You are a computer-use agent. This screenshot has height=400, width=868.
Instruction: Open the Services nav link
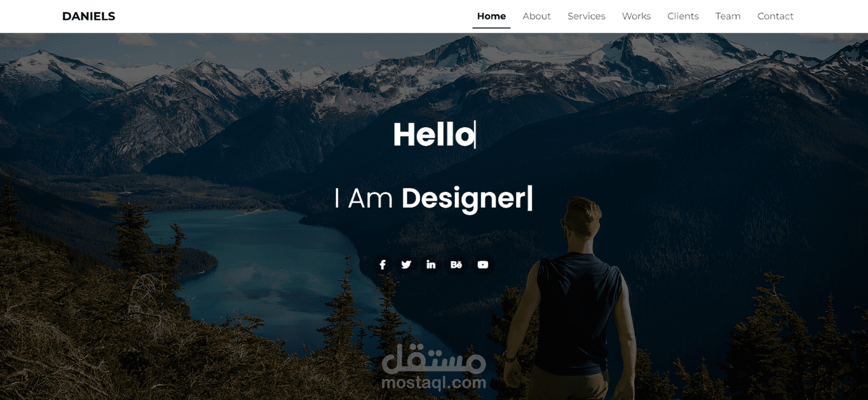(587, 17)
